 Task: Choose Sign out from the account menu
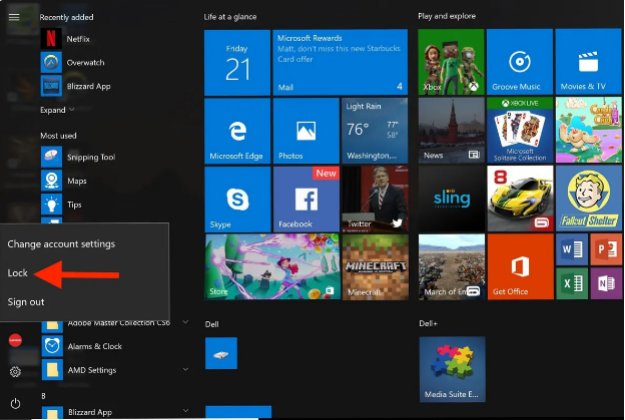(26, 302)
